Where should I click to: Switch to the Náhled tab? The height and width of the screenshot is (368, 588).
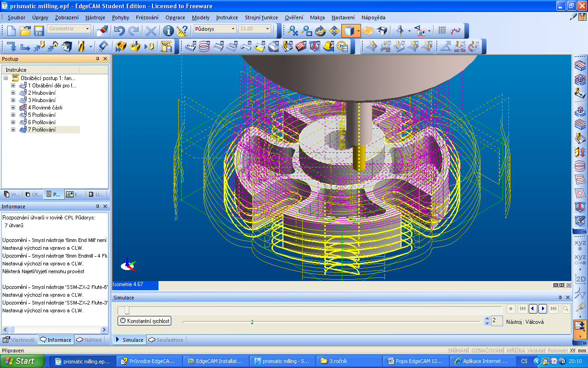(90, 340)
